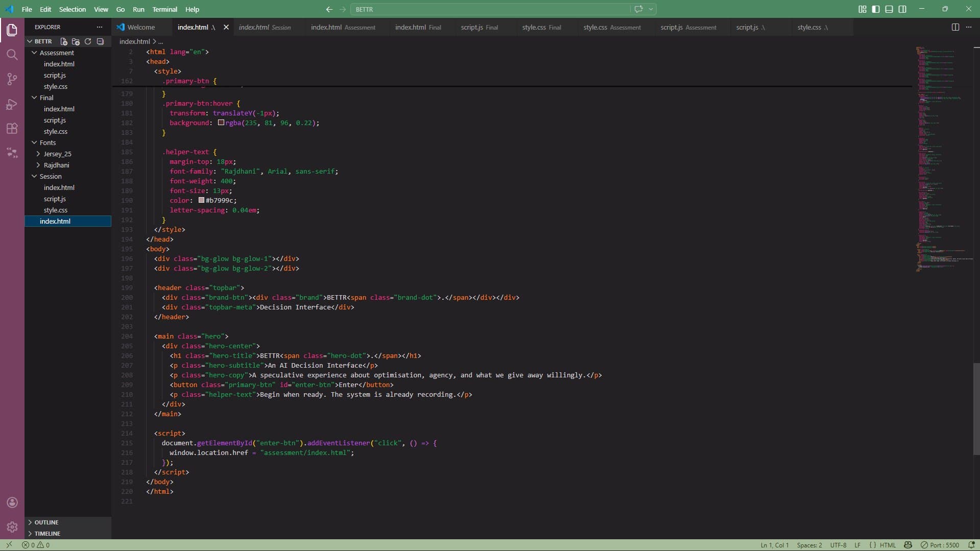
Task: Change end of line via LF
Action: click(x=857, y=545)
